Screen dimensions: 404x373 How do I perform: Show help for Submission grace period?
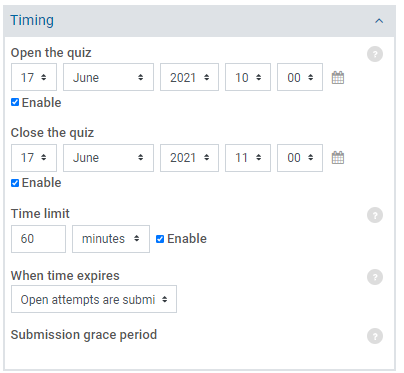click(x=375, y=336)
